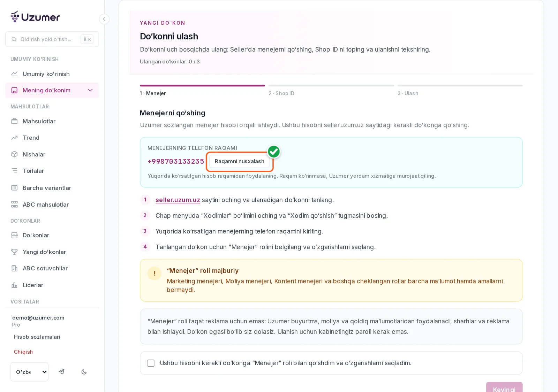The width and height of the screenshot is (558, 392).
Task: Open Telegram via the paper plane icon
Action: point(61,372)
